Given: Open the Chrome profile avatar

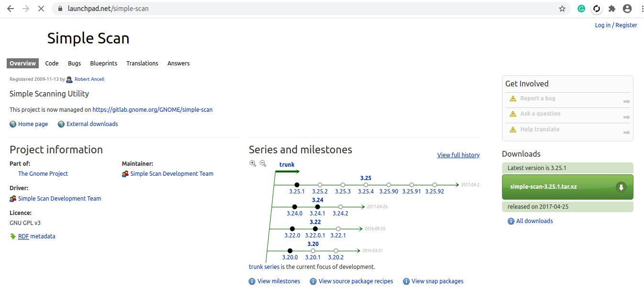Looking at the screenshot, I should [x=627, y=9].
